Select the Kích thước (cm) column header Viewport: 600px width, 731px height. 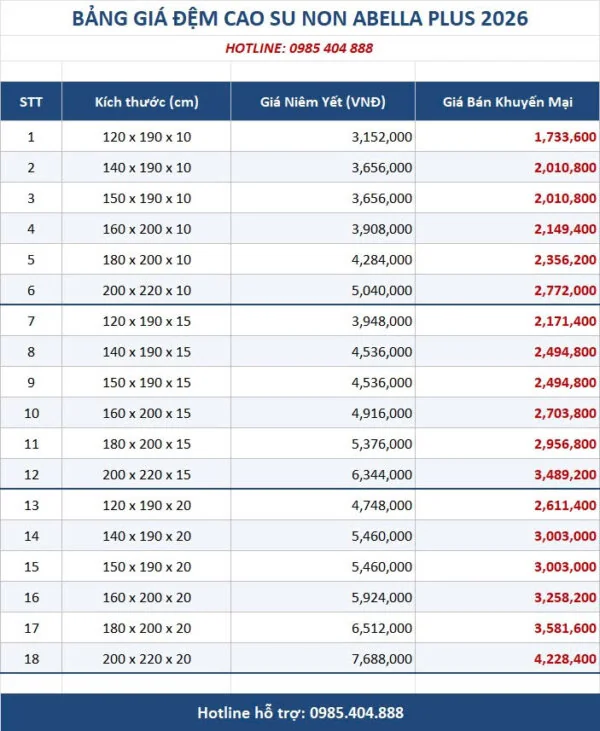pos(146,102)
